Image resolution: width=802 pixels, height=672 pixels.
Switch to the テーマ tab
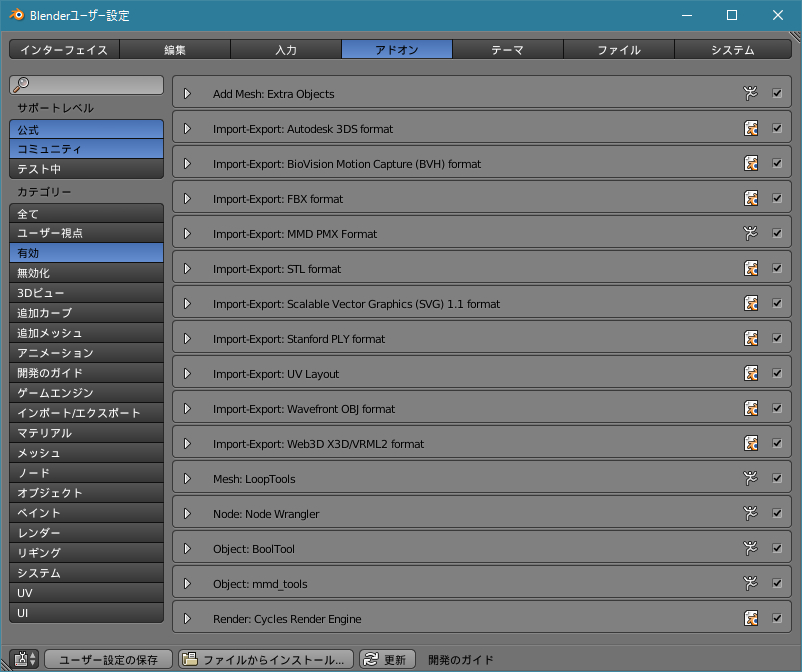pyautogui.click(x=507, y=50)
